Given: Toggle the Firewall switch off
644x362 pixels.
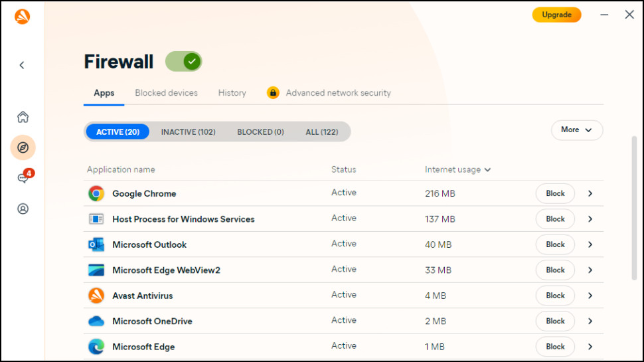Looking at the screenshot, I should pyautogui.click(x=184, y=62).
